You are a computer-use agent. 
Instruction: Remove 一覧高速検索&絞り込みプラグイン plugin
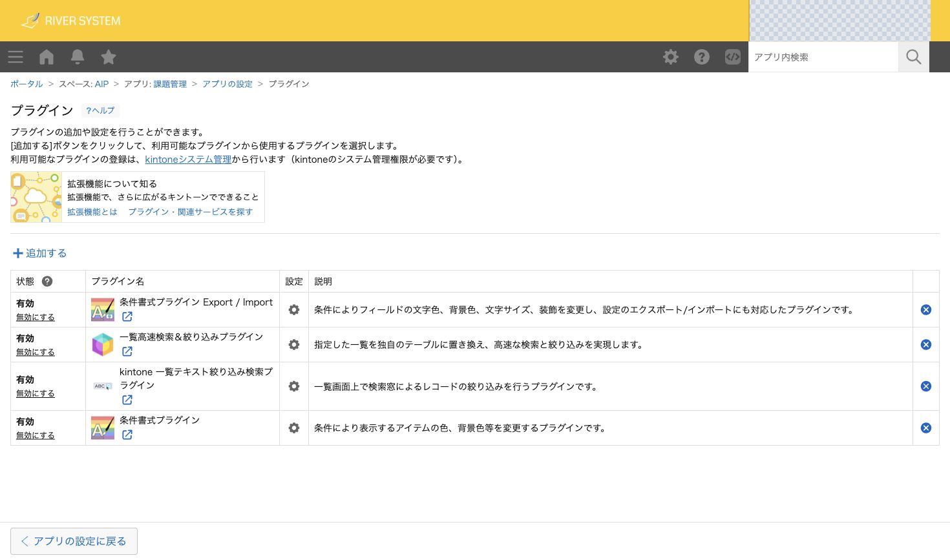click(926, 345)
